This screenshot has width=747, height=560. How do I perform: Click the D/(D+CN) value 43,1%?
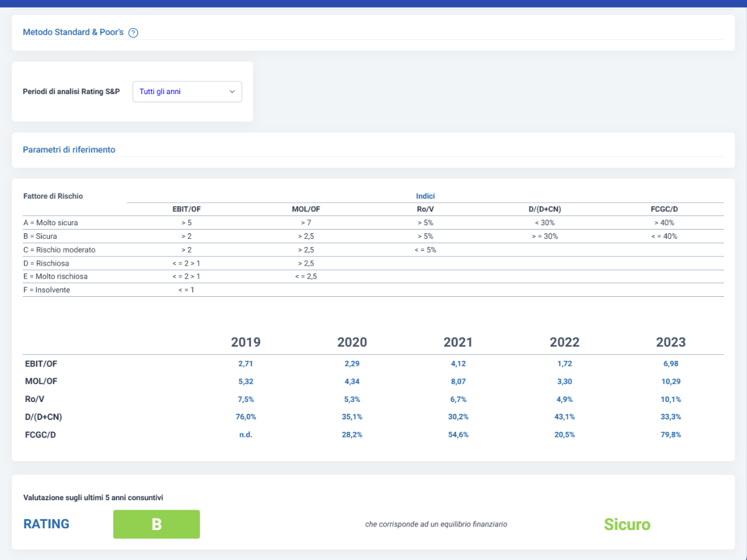point(565,417)
